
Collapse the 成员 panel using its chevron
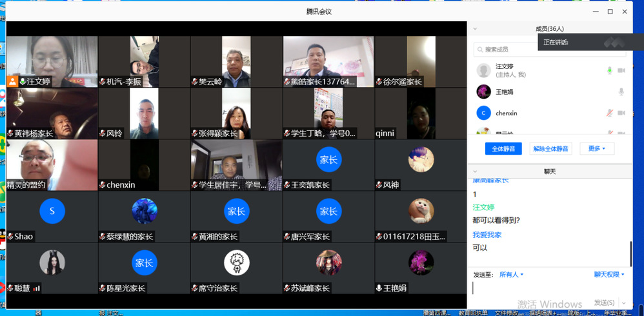(476, 28)
